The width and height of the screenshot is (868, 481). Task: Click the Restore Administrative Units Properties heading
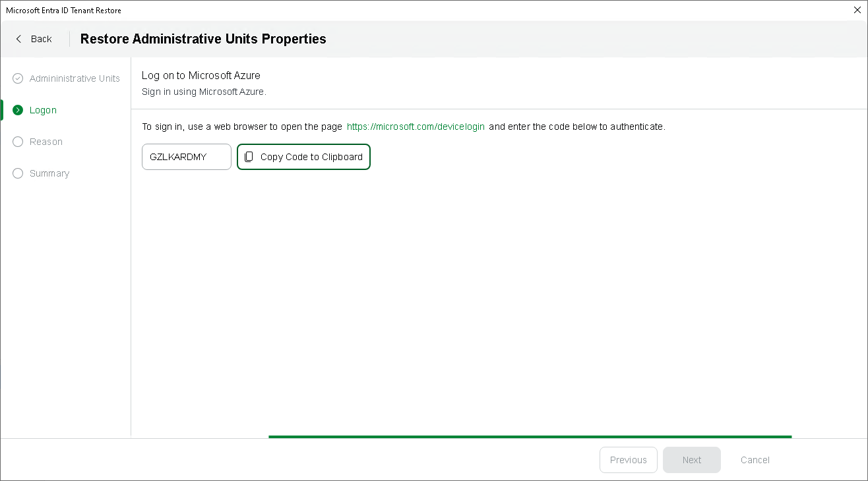click(x=203, y=39)
